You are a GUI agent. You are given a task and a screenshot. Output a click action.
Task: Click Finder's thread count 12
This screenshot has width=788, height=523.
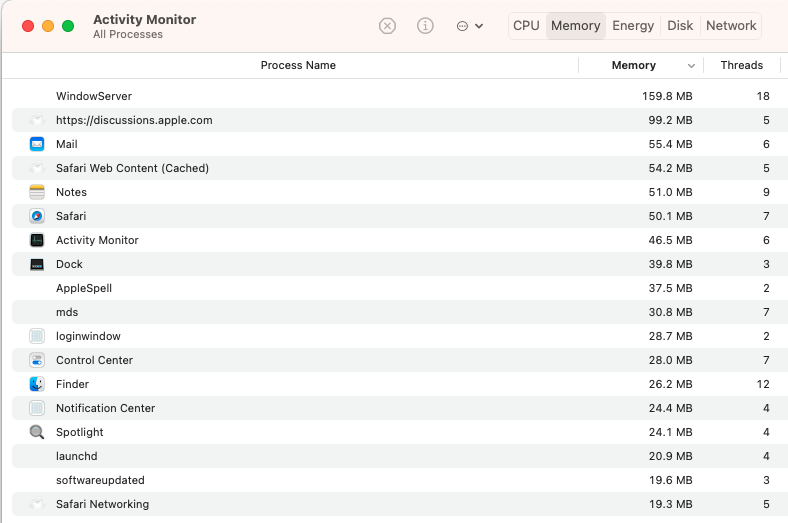[763, 384]
